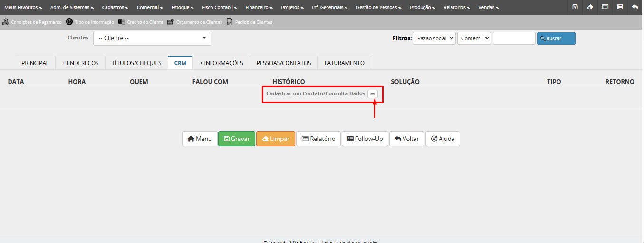Screen dimensions: 644x243
Task: Click the eraser icon in top bar
Action: click(x=590, y=7)
